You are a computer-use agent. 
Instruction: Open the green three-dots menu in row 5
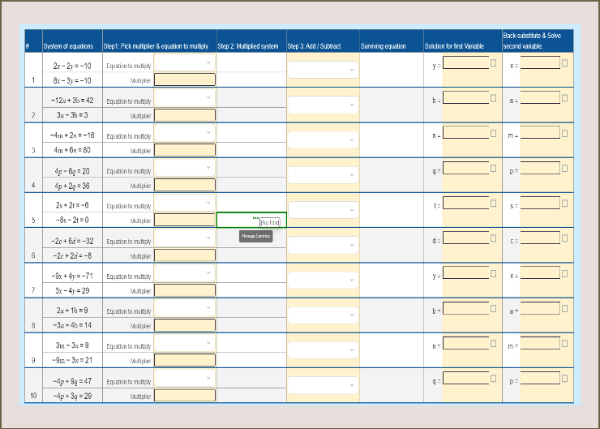[x=256, y=218]
